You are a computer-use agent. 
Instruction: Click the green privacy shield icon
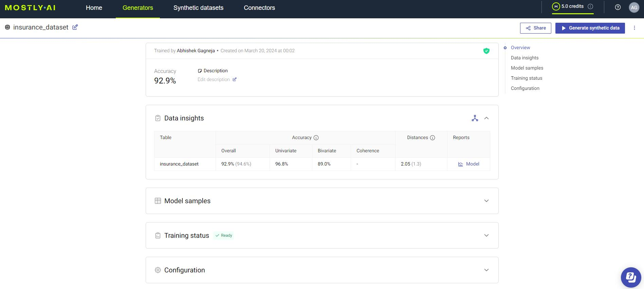486,51
